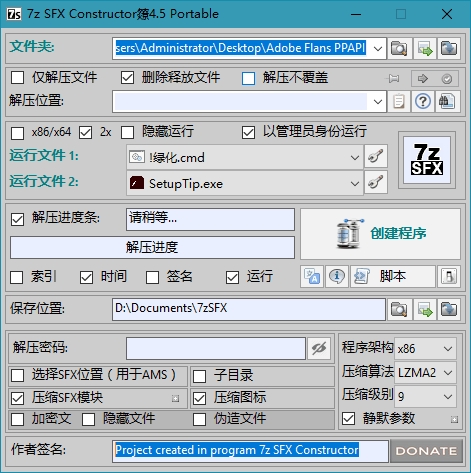This screenshot has width=471, height=473.
Task: Browse for source folder icon next to 文件夹 field
Action: [399, 49]
